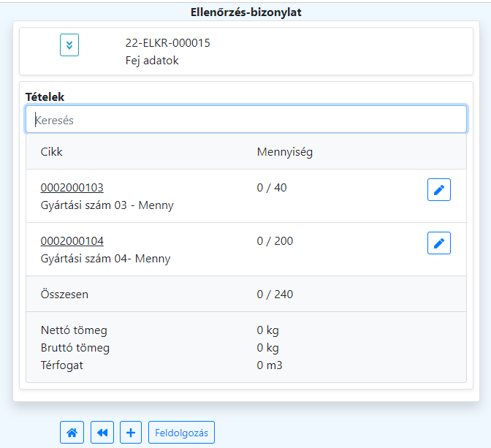This screenshot has height=448, width=491.
Task: Add new item with plus icon
Action: point(131,433)
